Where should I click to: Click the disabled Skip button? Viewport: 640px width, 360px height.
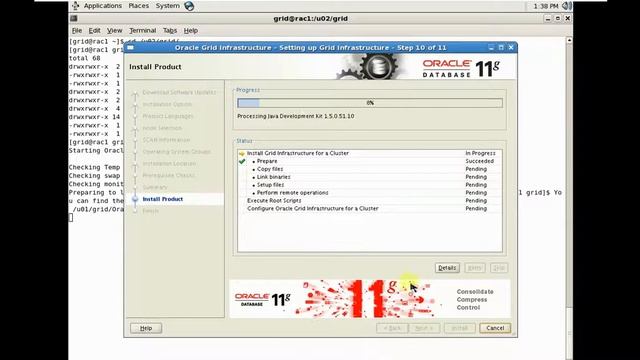pos(499,268)
